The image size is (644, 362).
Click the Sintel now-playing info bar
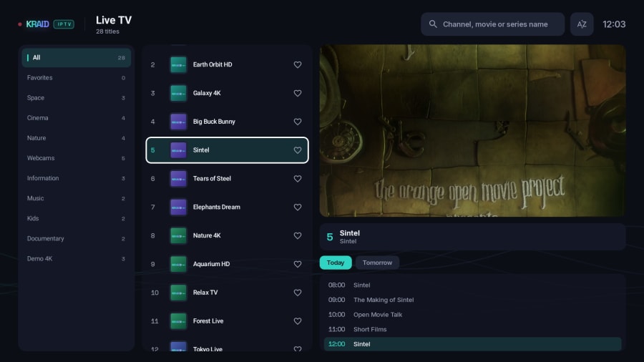472,237
